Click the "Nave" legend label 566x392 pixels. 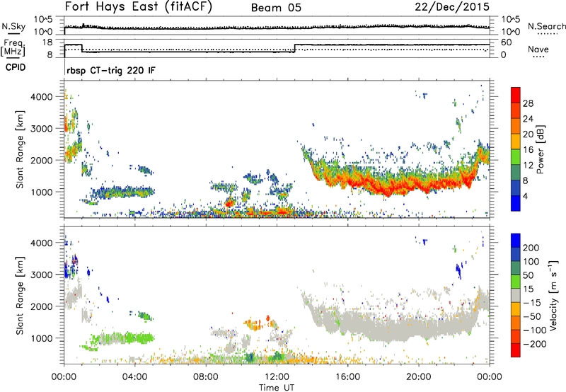(538, 49)
